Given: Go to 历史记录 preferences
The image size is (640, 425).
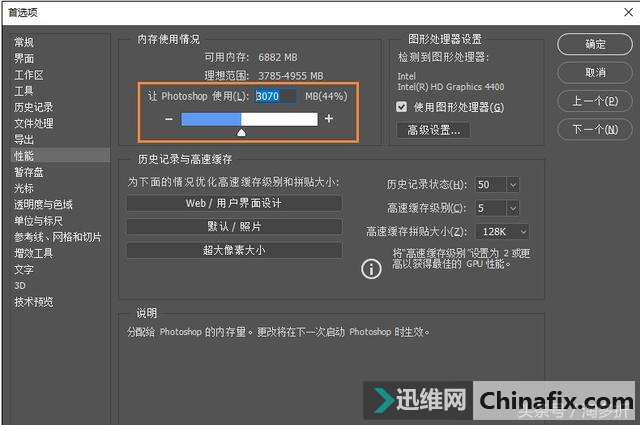Looking at the screenshot, I should tap(34, 107).
